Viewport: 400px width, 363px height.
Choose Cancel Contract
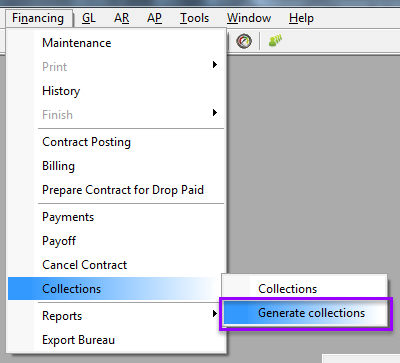116,265
